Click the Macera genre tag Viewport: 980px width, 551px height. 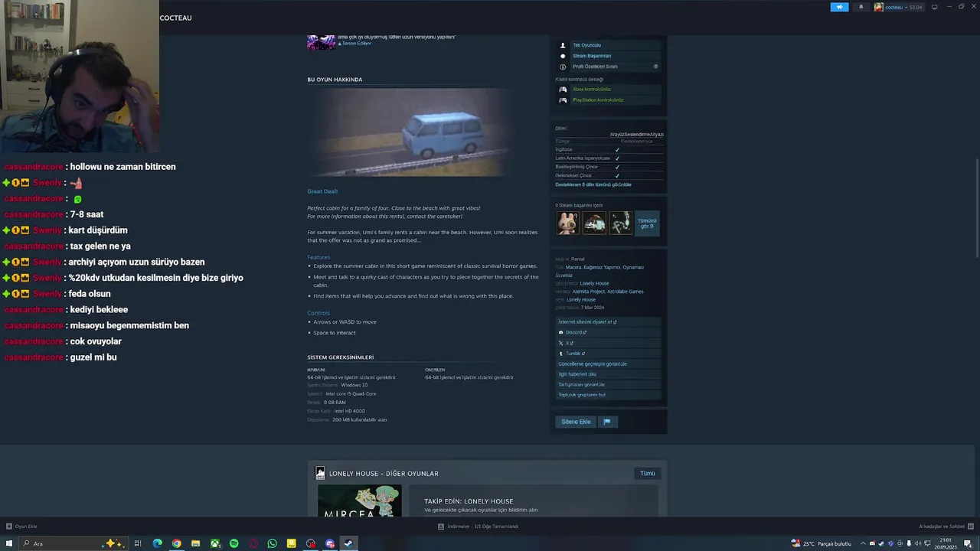coord(573,267)
